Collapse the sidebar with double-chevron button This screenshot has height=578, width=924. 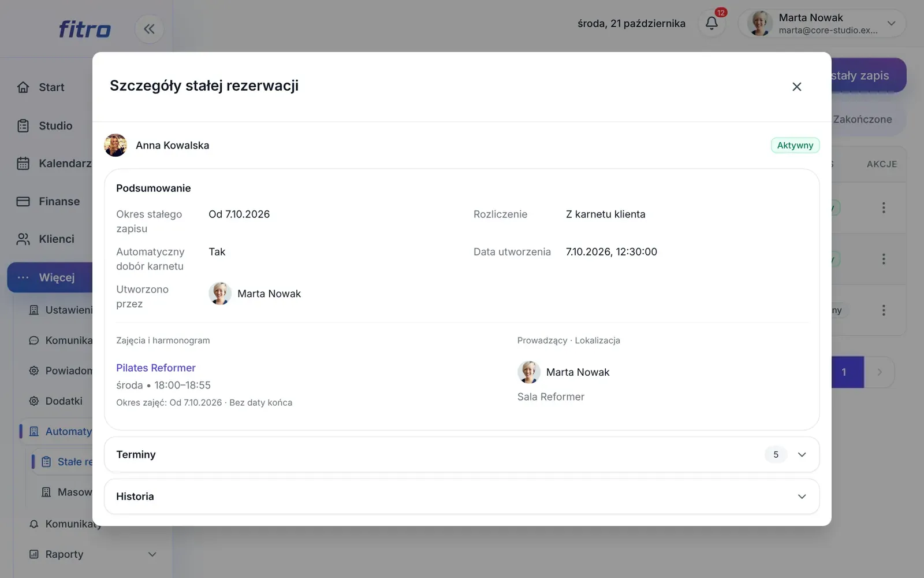[149, 29]
